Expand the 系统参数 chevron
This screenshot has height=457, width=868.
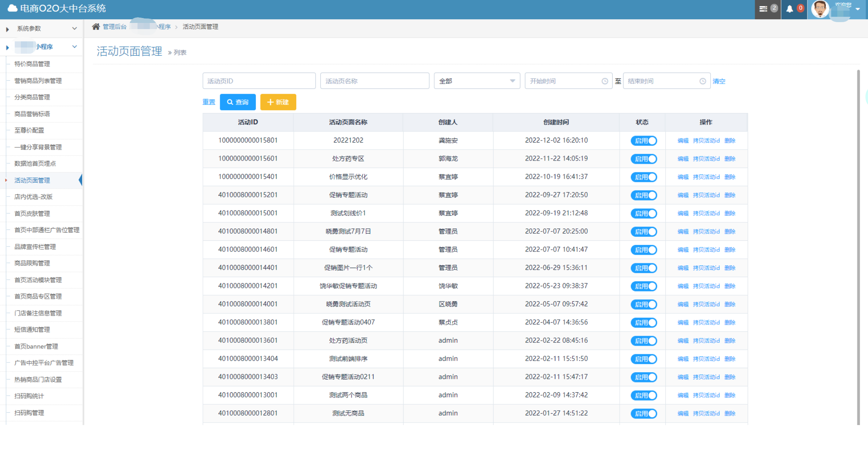click(74, 29)
